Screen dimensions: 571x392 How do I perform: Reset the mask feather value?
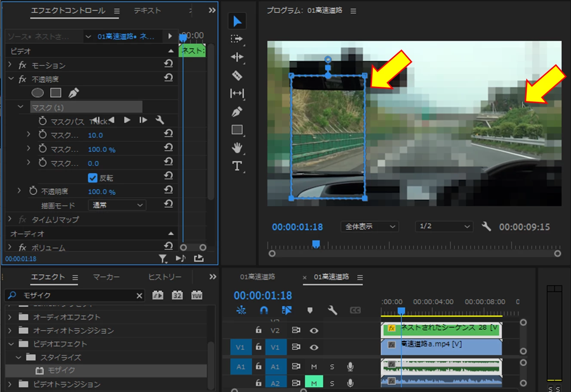click(169, 134)
